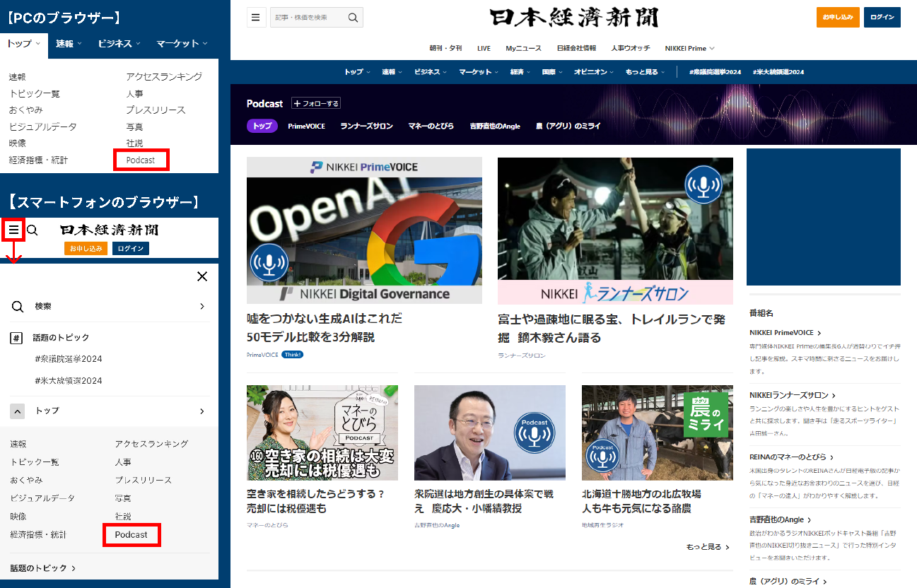Tap the お申し込み button in the smartphone header
Viewport: 917px width, 588px height.
coord(86,249)
